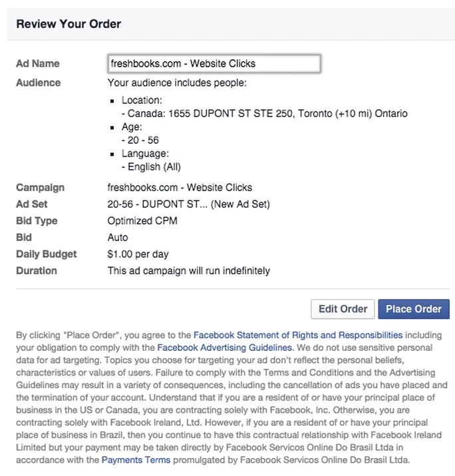The width and height of the screenshot is (455, 476).
Task: Open the Facebook Advertising Guidelines link
Action: tap(224, 348)
